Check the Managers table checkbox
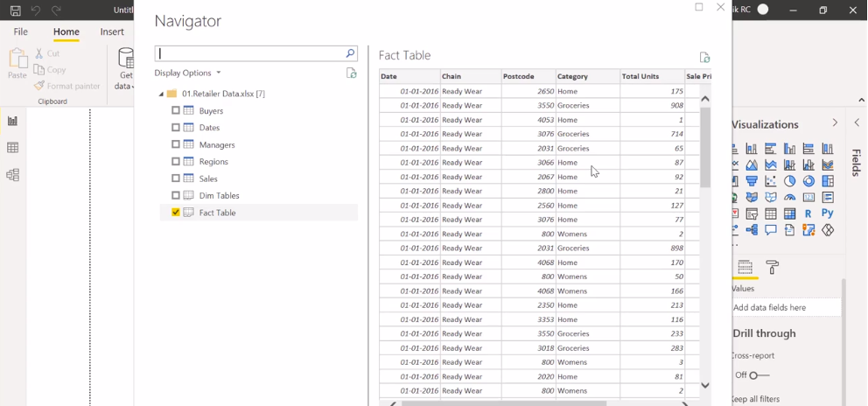 [x=176, y=144]
